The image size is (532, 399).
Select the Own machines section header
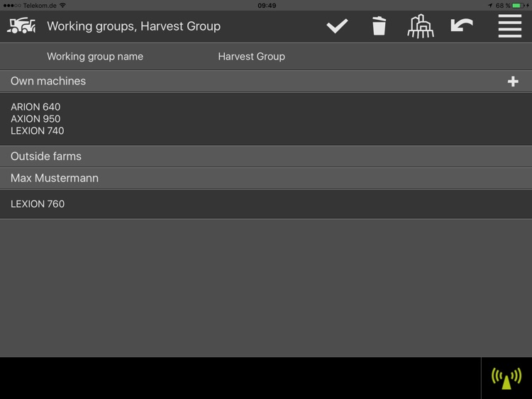click(266, 81)
